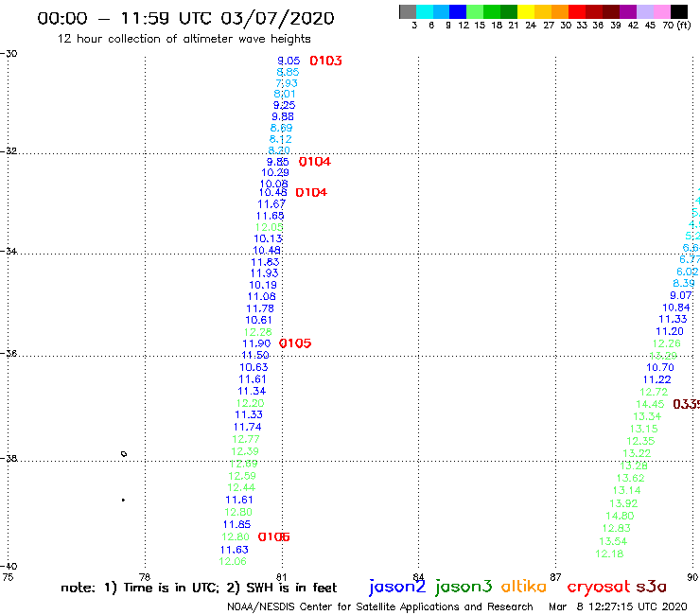Click the black swatch at the legend end
The width and height of the screenshot is (700, 615).
coord(679,11)
